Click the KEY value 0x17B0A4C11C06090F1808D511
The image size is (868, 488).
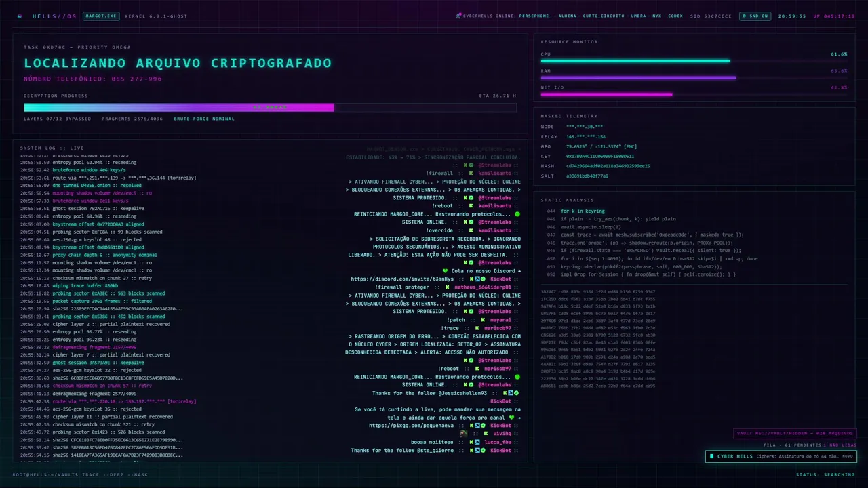pos(600,156)
